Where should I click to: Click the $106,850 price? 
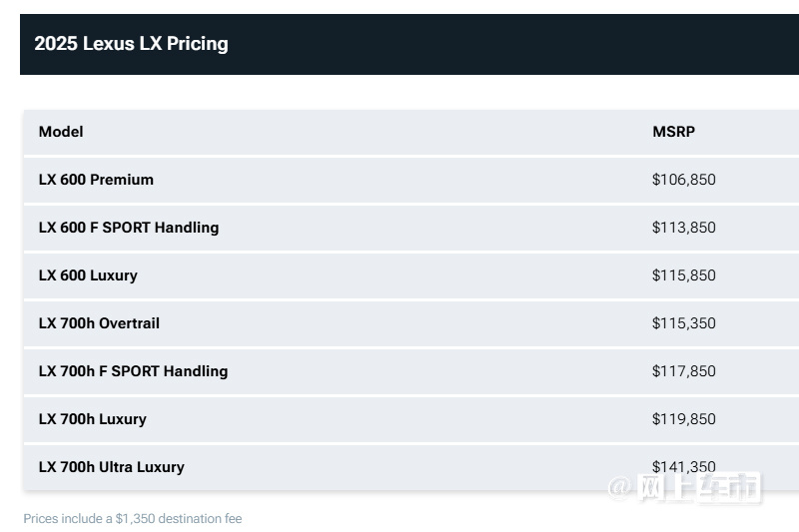tap(684, 180)
